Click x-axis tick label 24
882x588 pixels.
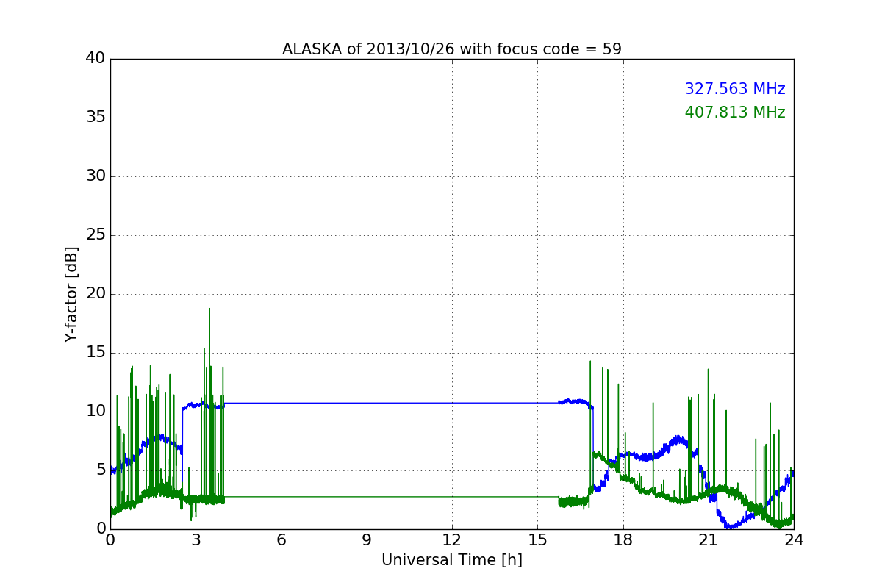coord(794,540)
